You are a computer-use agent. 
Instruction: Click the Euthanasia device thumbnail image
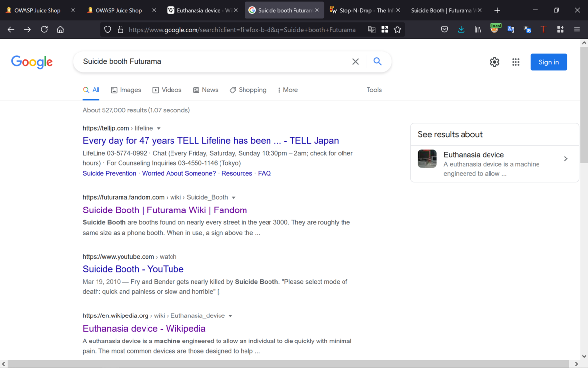pyautogui.click(x=427, y=159)
